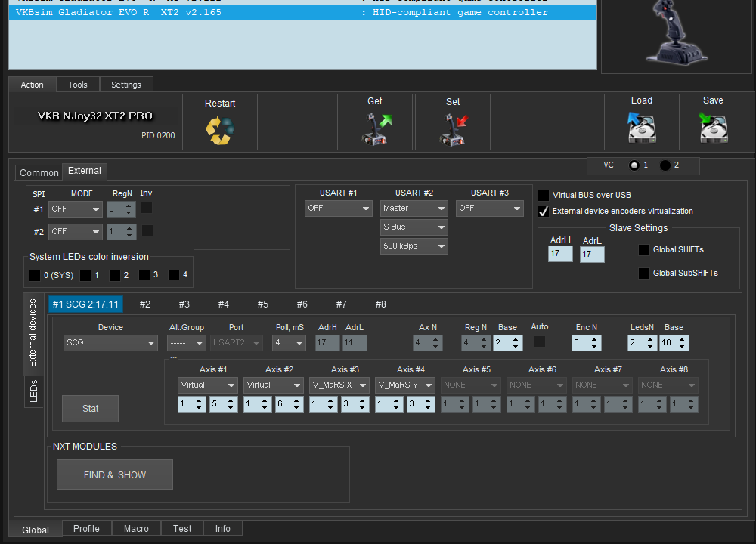Open the Alt.Group dropdown
This screenshot has height=544, width=756.
[187, 342]
